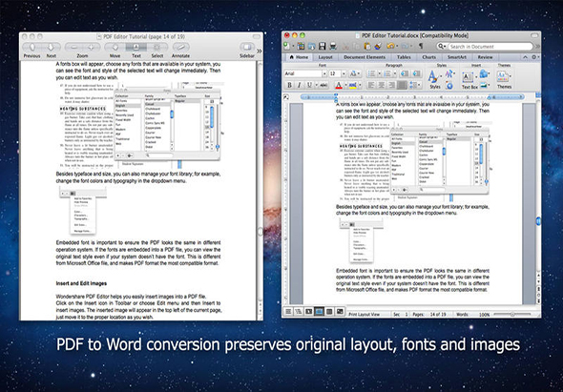Screen dimensions: 563x392
Task: Open the Charts ribbon tab
Action: click(x=428, y=57)
